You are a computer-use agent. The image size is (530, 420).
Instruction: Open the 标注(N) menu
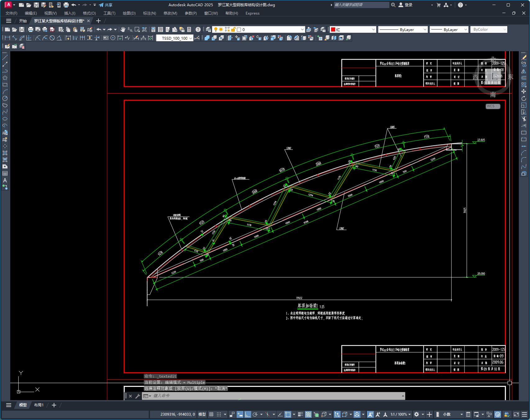tap(149, 13)
